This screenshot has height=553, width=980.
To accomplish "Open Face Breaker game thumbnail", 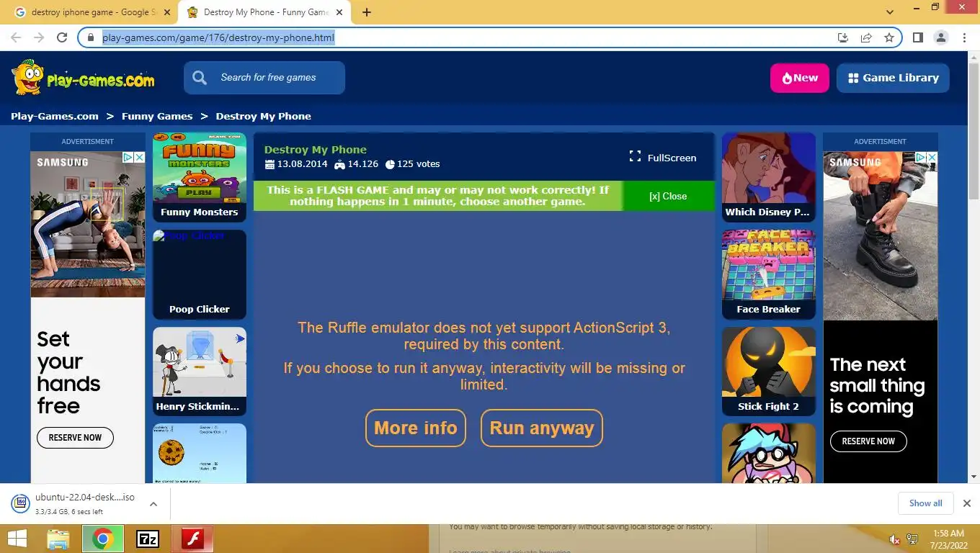I will click(x=769, y=274).
